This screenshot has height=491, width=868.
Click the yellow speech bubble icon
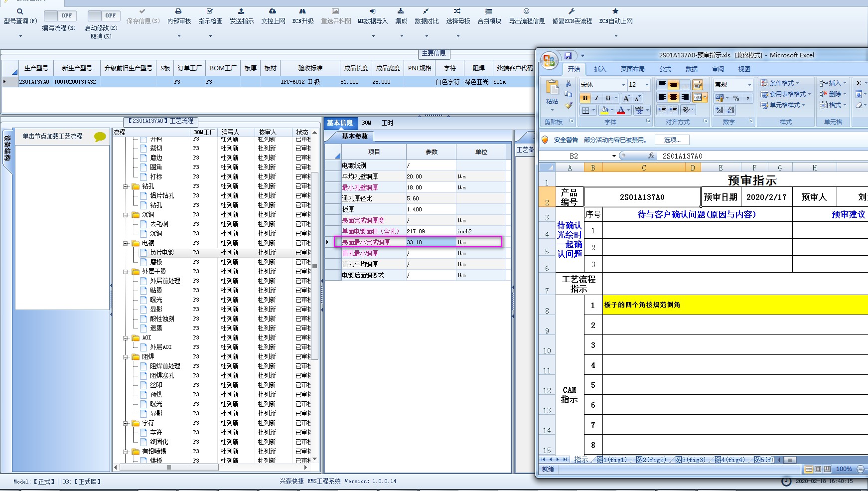click(100, 137)
